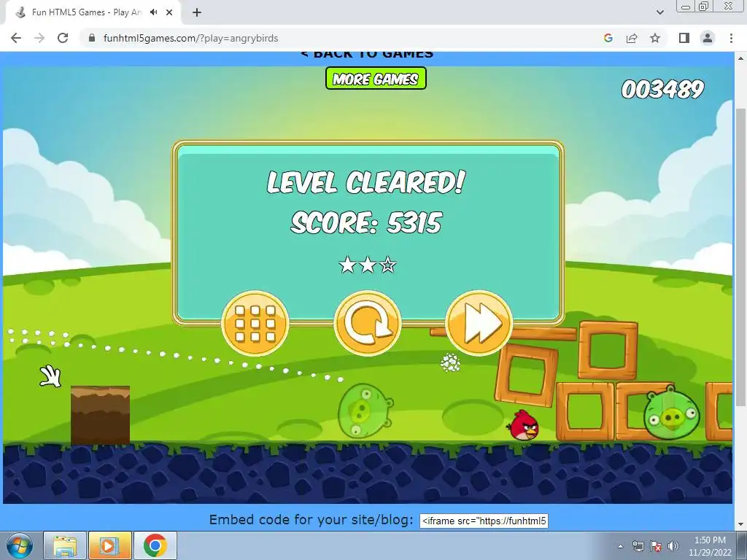Show hidden tray icons arrow
The width and height of the screenshot is (747, 560).
coord(620,546)
